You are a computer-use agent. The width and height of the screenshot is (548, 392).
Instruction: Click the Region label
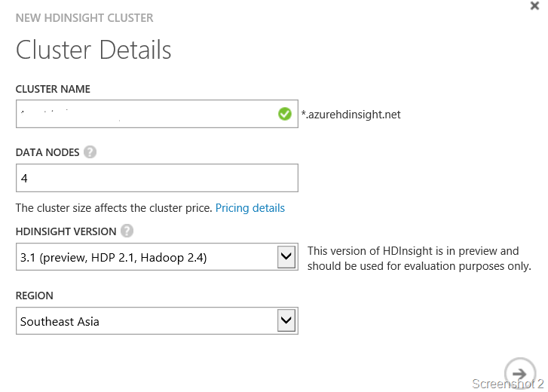[x=35, y=296]
